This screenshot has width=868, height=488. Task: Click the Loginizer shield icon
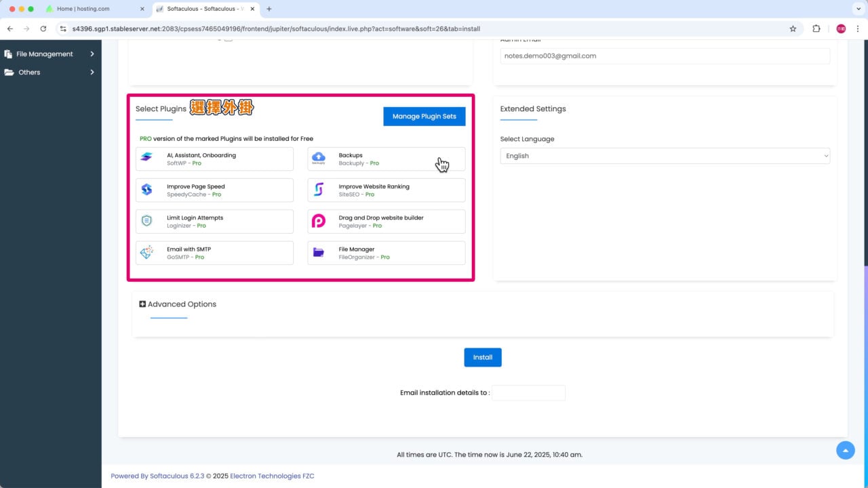(x=146, y=221)
